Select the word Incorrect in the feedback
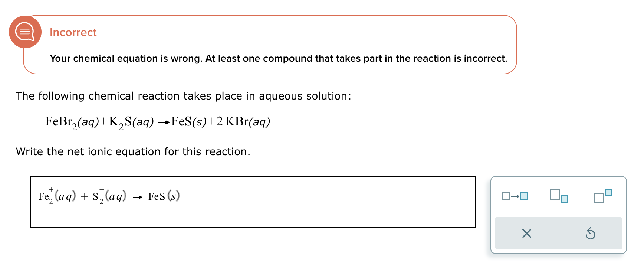The height and width of the screenshot is (274, 644). 73,32
